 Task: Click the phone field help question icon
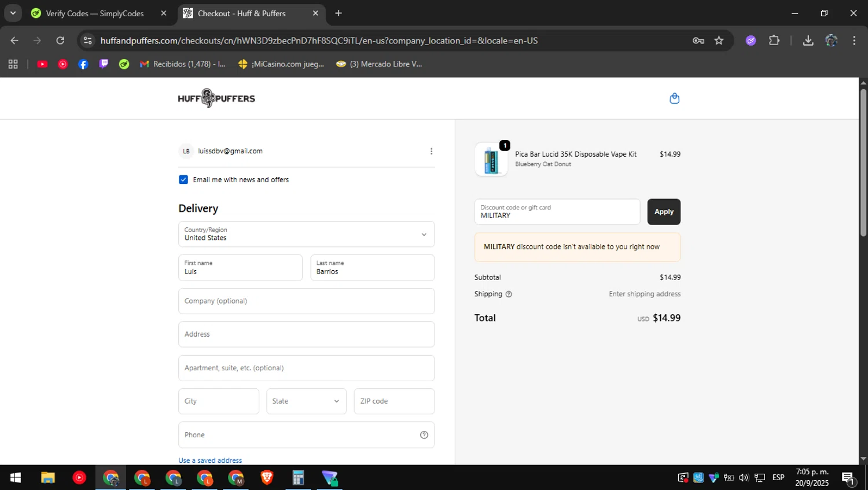tap(424, 435)
